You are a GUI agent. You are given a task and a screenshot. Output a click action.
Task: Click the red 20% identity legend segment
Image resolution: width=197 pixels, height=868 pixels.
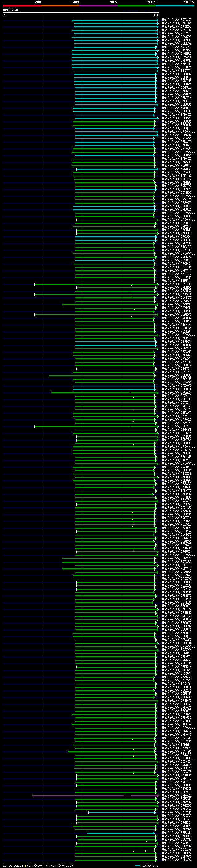coord(22,6)
